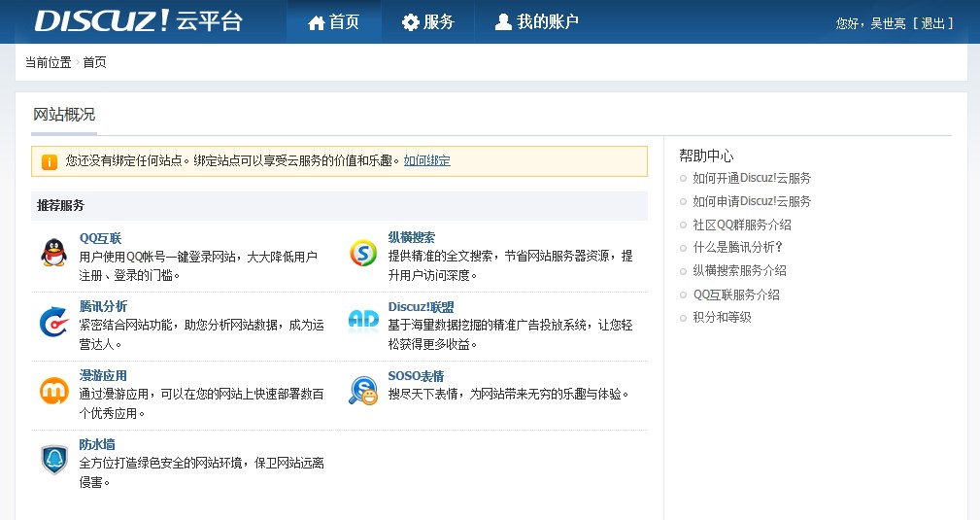
Task: Click the QQ penguin icon
Action: [x=53, y=253]
